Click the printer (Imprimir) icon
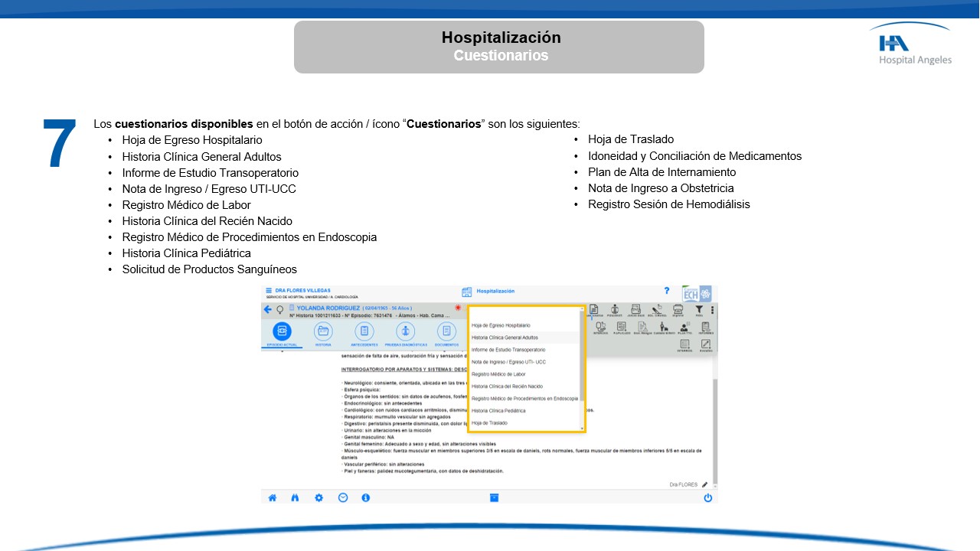980x551 pixels. 678,310
